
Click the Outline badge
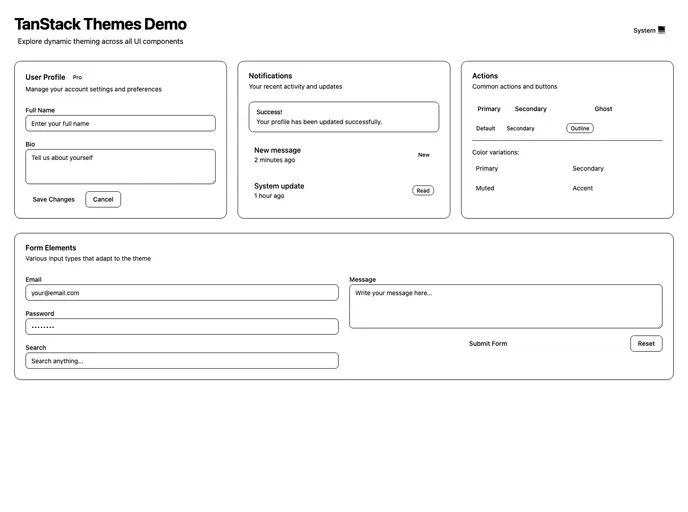tap(580, 128)
